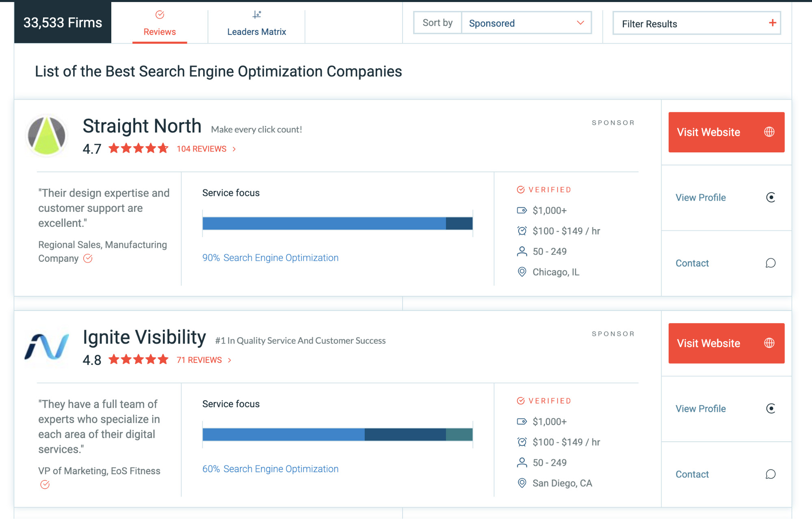Click Ignite Visibility's Verified checkmark icon
Image resolution: width=812 pixels, height=519 pixels.
[521, 401]
